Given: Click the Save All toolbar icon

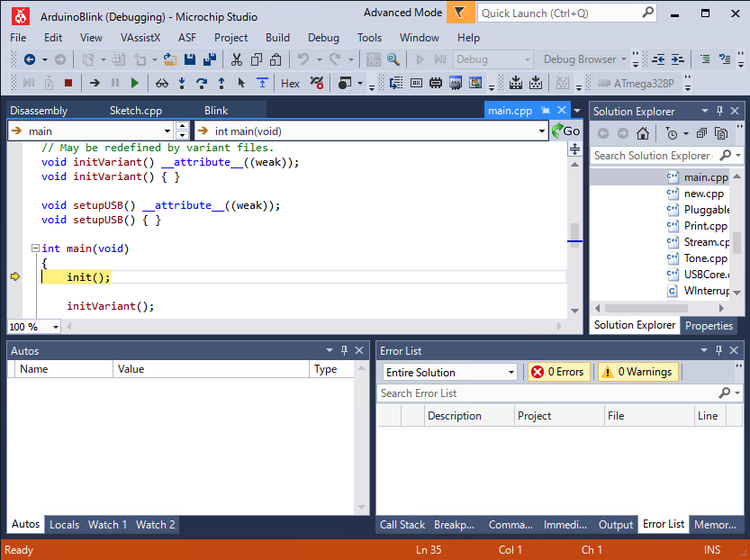Looking at the screenshot, I should click(210, 59).
